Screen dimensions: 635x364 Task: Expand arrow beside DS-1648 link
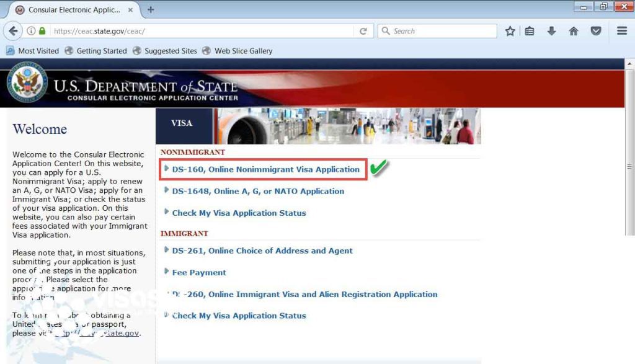click(166, 190)
